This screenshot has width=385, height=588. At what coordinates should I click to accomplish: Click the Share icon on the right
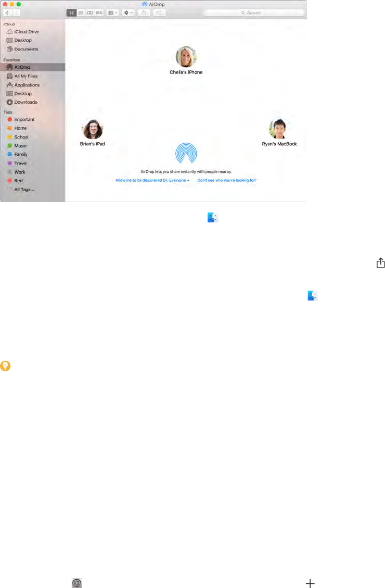tap(380, 263)
